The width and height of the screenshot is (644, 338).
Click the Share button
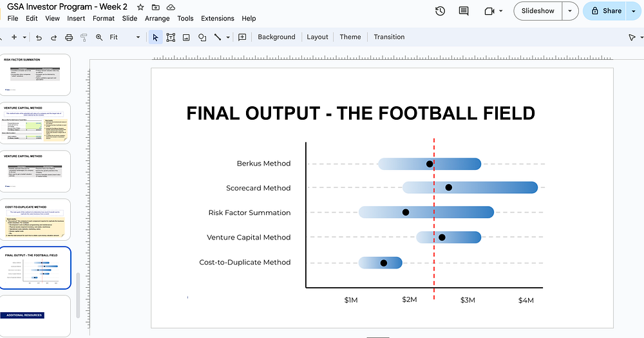pos(606,11)
